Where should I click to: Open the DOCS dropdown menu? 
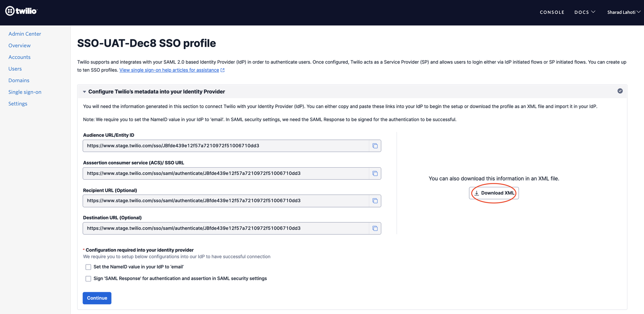[x=584, y=12]
